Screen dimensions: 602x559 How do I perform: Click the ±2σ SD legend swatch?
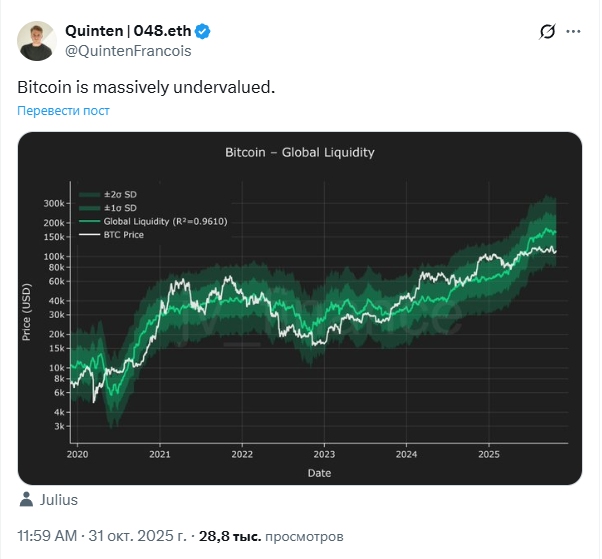88,194
